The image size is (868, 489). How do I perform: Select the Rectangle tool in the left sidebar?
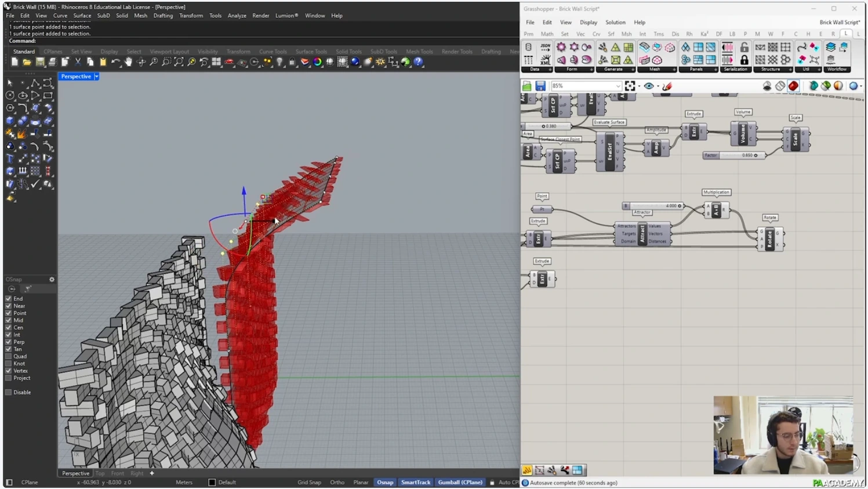pyautogui.click(x=48, y=95)
